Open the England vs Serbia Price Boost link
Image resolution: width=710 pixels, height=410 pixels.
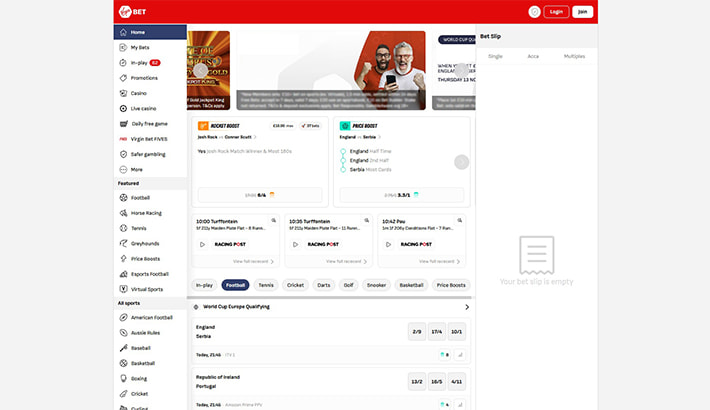tap(360, 137)
